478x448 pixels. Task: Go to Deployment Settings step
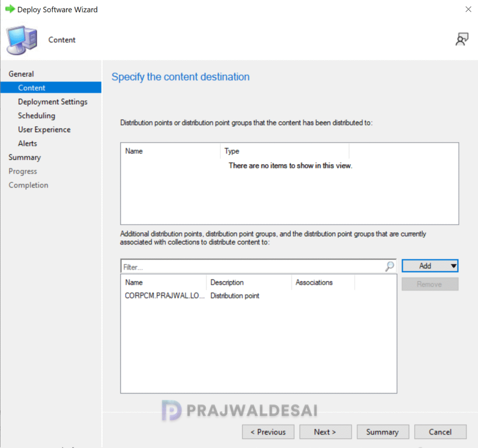[x=53, y=102]
